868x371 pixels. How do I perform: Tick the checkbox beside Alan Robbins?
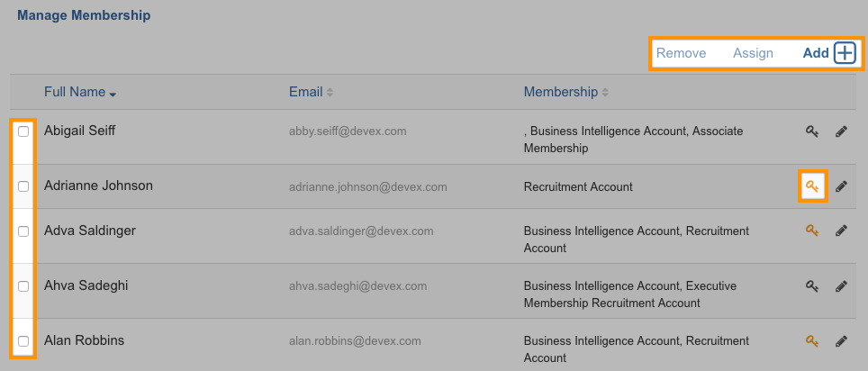[x=23, y=341]
